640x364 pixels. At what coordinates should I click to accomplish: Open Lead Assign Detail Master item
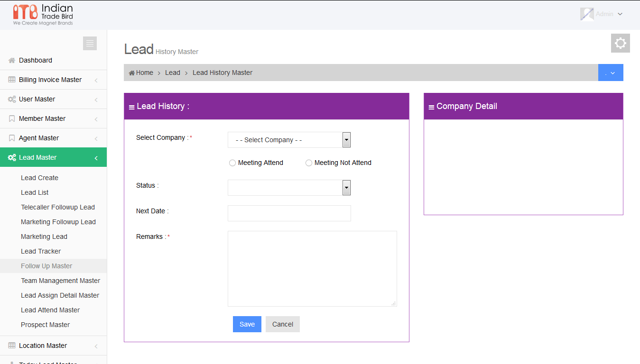(60, 295)
